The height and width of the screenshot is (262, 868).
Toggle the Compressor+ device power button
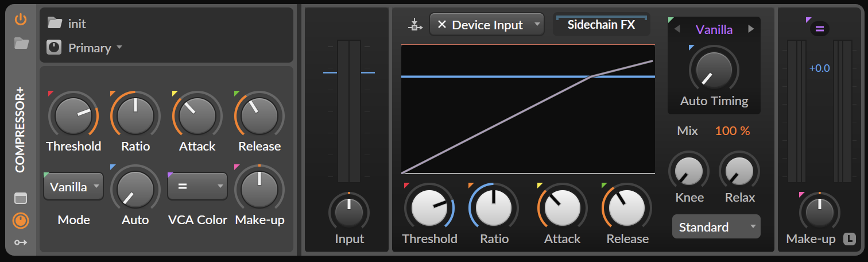click(21, 20)
